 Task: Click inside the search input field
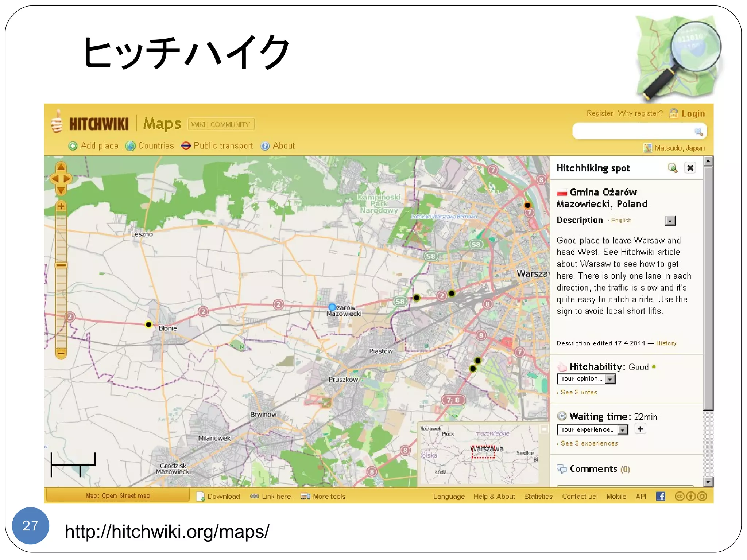point(633,132)
